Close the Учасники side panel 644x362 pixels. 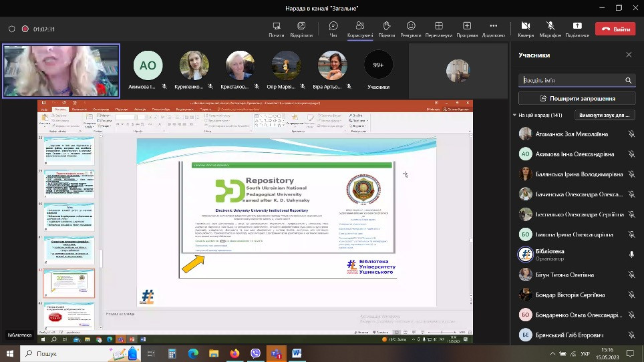(629, 55)
